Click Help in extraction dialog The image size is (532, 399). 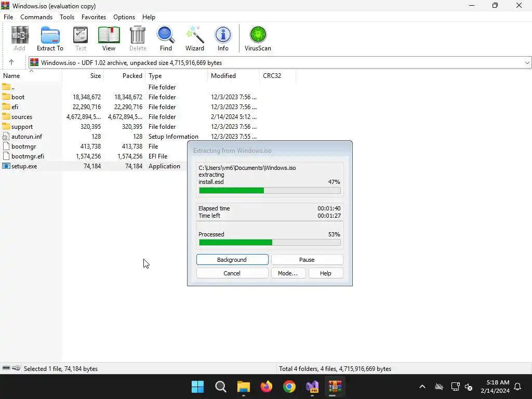[326, 273]
